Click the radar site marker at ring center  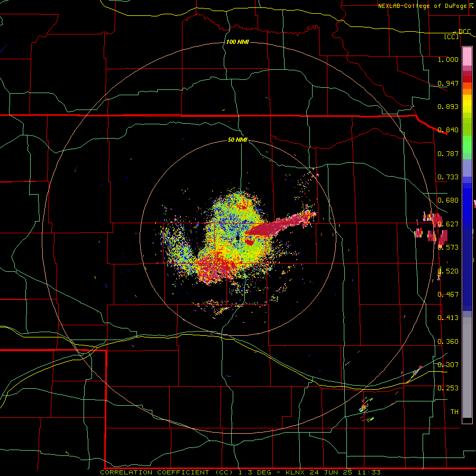click(x=237, y=237)
